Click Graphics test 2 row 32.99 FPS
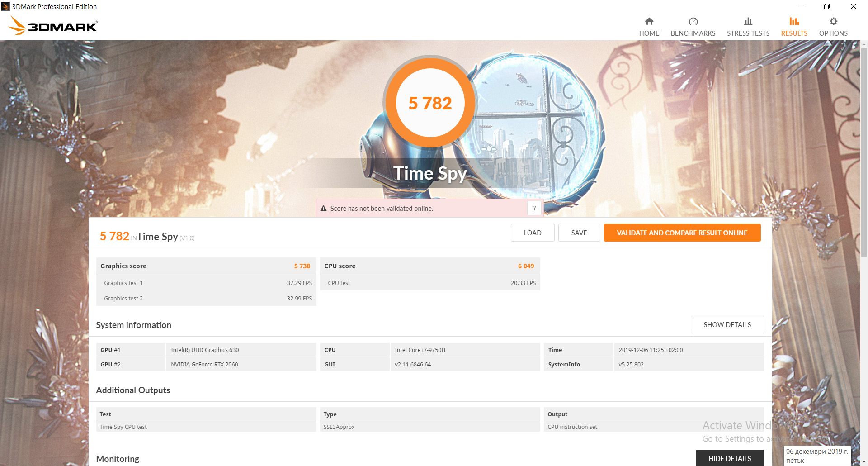Screen dimensions: 868x466 click(x=206, y=299)
